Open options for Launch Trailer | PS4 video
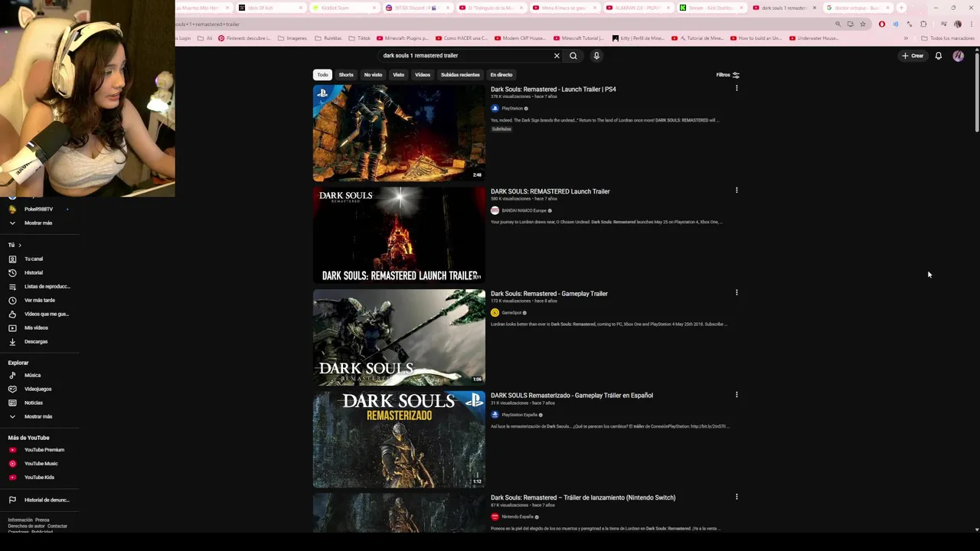 tap(737, 88)
